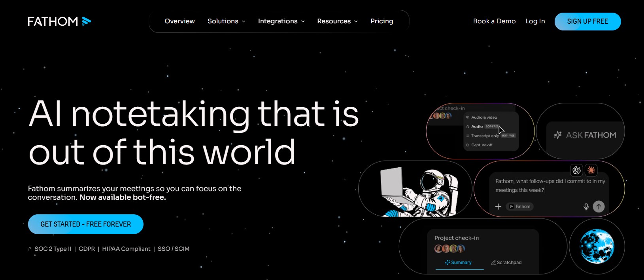Switch to the Summary tab
This screenshot has width=644, height=280.
[x=459, y=263]
